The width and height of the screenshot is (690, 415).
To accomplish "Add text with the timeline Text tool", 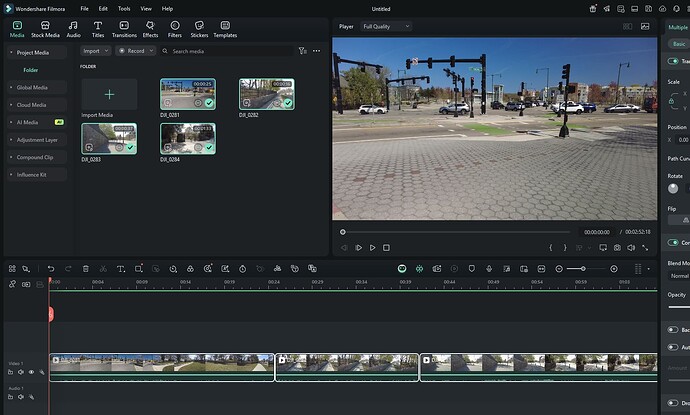I will tap(121, 268).
